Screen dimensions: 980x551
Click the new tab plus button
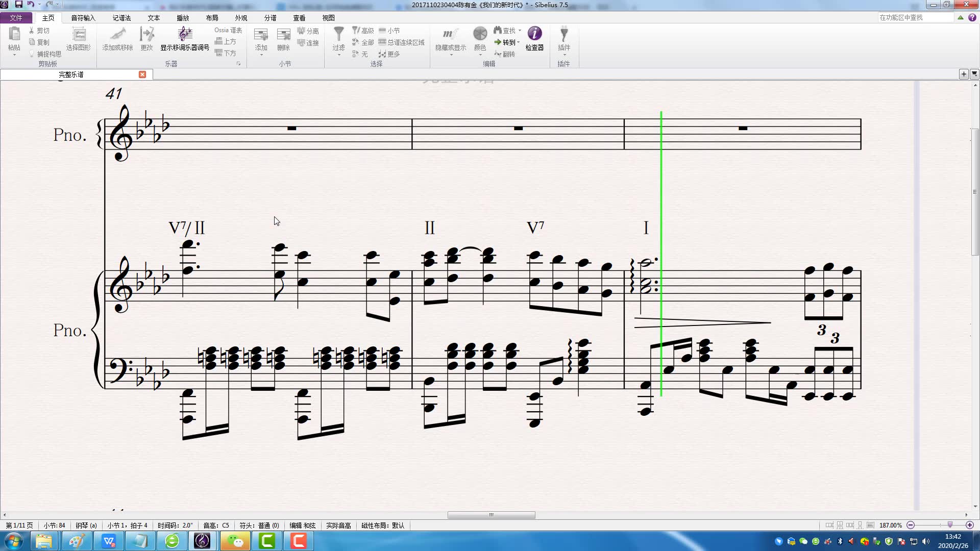964,74
